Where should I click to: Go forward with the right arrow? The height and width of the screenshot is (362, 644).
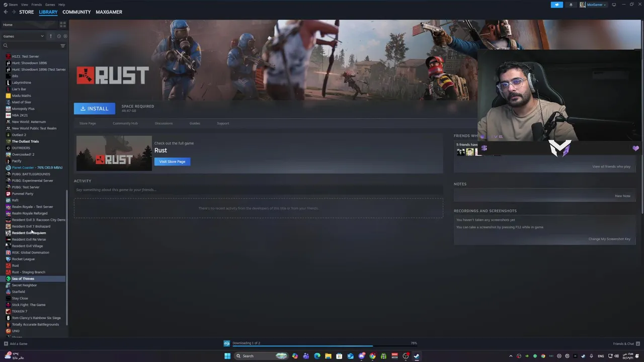coord(13,12)
